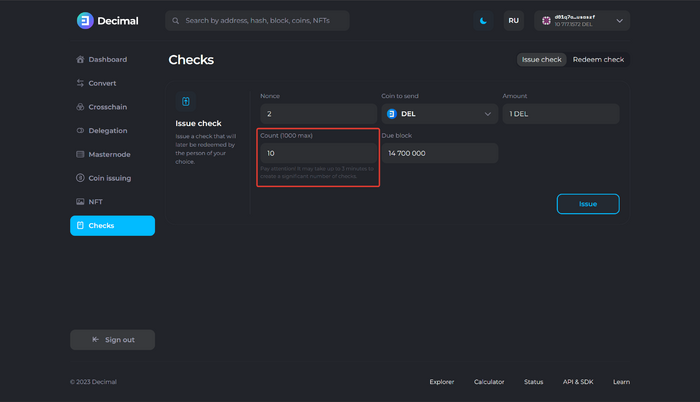Click the wallet address text in header
This screenshot has height=402, width=700.
[x=575, y=17]
